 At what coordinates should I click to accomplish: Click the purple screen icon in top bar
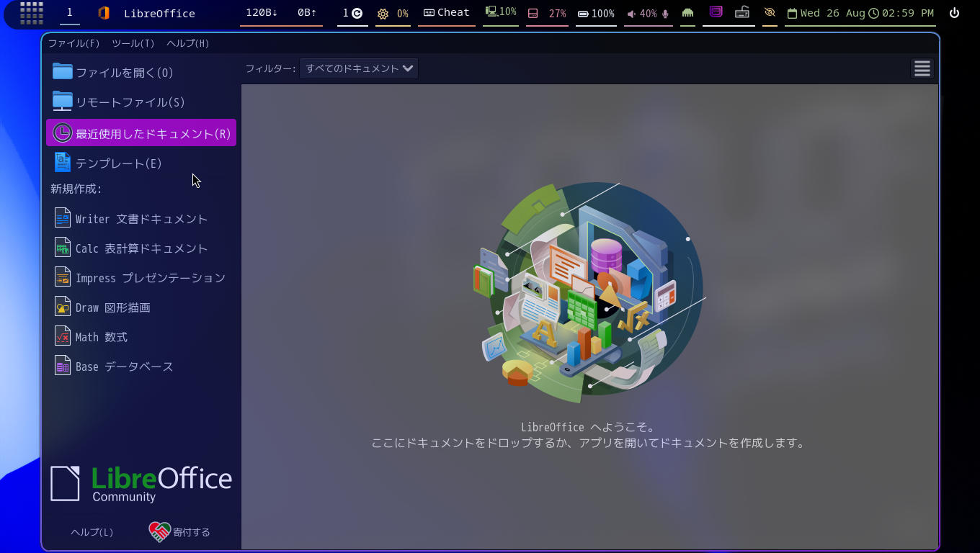tap(716, 12)
